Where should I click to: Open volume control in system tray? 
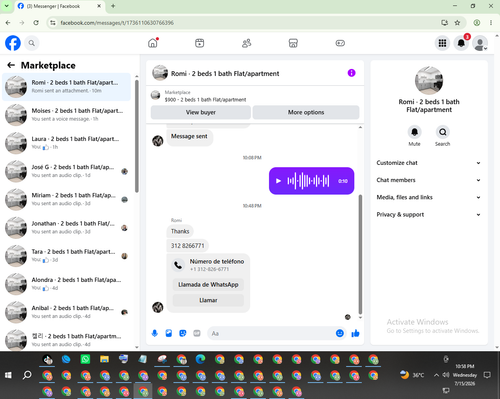pos(446,375)
